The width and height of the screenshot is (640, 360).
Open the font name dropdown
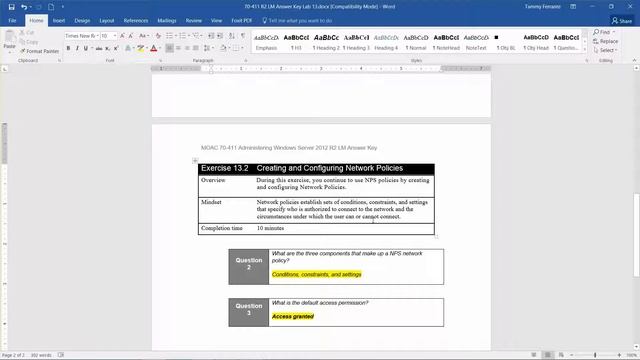(98, 36)
